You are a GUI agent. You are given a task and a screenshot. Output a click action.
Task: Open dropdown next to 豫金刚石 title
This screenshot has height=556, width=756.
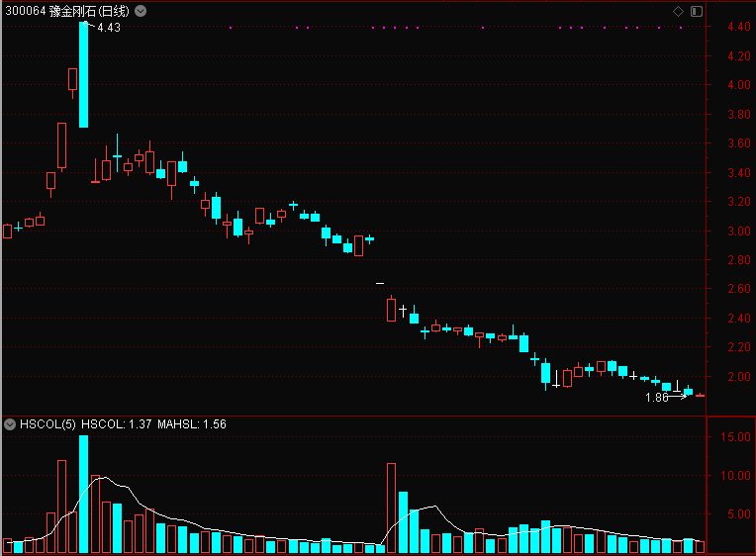(x=141, y=11)
